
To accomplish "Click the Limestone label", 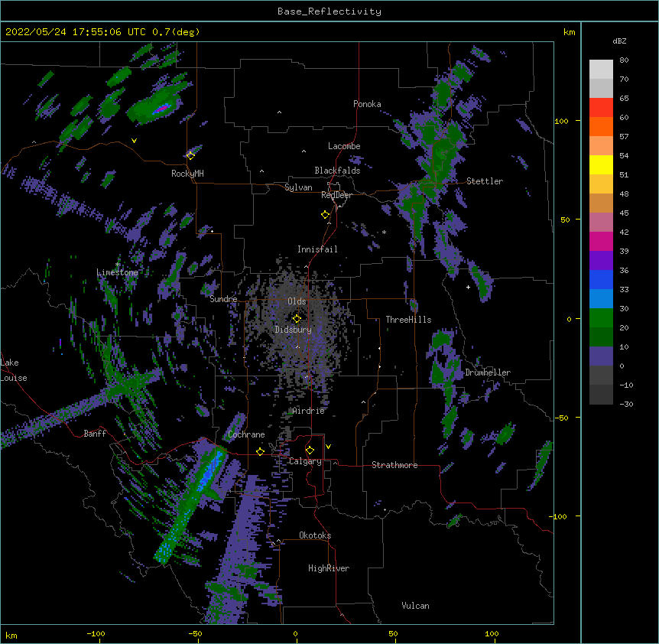I will coord(117,272).
